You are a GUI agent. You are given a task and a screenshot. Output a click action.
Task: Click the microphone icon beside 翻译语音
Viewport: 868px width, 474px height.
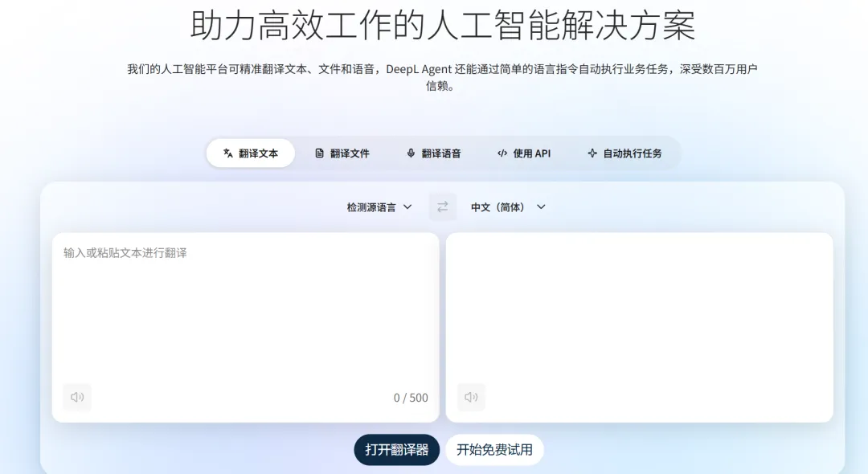pos(411,153)
